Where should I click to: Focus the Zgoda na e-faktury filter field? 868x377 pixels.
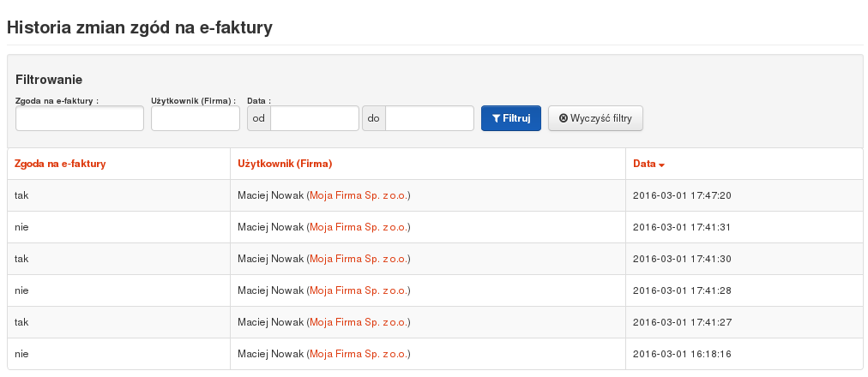[x=80, y=119]
